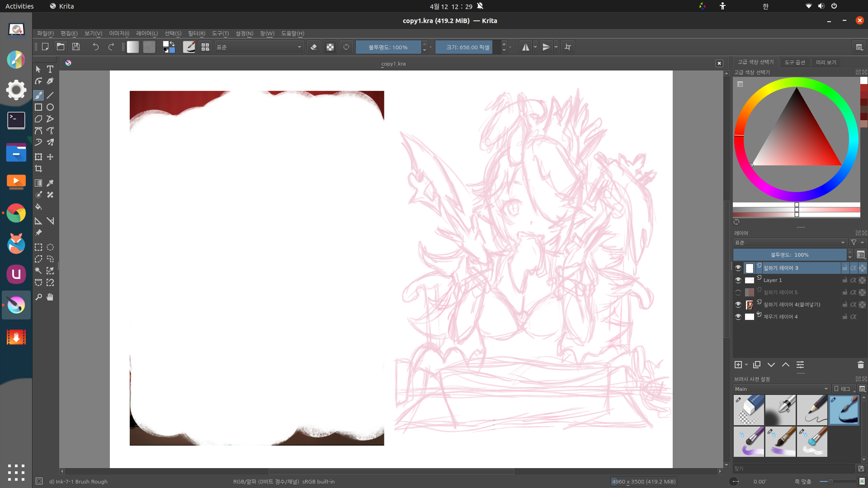Duplicate the current layer icon
The width and height of the screenshot is (868, 488).
pyautogui.click(x=757, y=365)
